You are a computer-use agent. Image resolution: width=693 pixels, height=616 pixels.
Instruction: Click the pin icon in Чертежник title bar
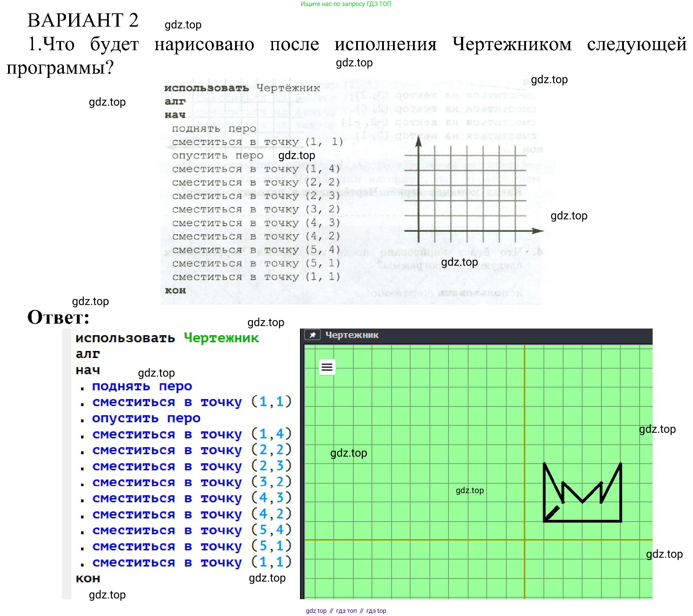(312, 335)
